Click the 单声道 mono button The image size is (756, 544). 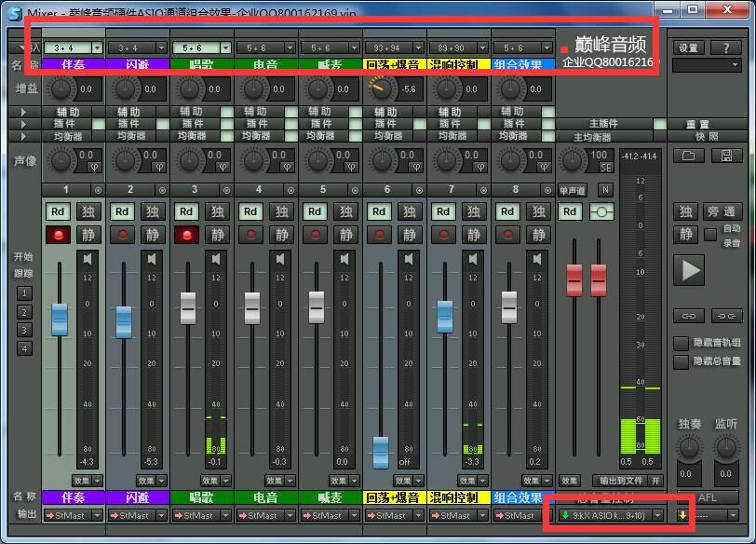[x=572, y=190]
